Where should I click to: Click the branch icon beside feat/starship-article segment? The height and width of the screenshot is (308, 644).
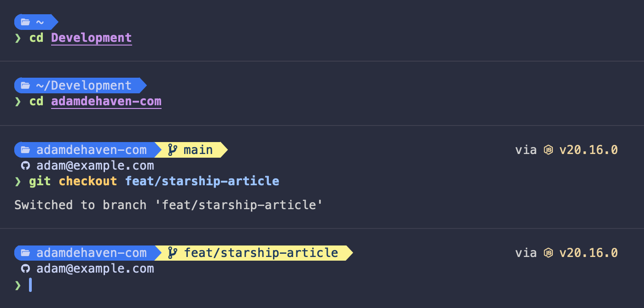pos(173,253)
